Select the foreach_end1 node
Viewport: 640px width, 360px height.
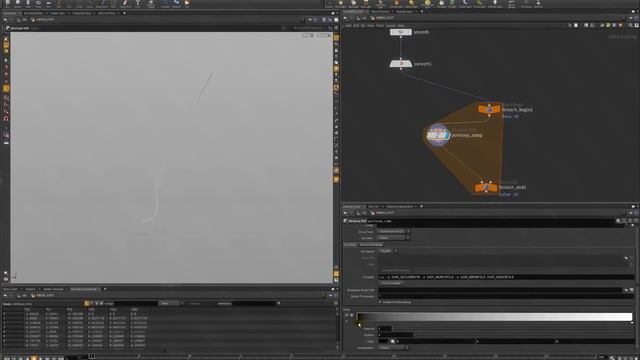tap(486, 187)
